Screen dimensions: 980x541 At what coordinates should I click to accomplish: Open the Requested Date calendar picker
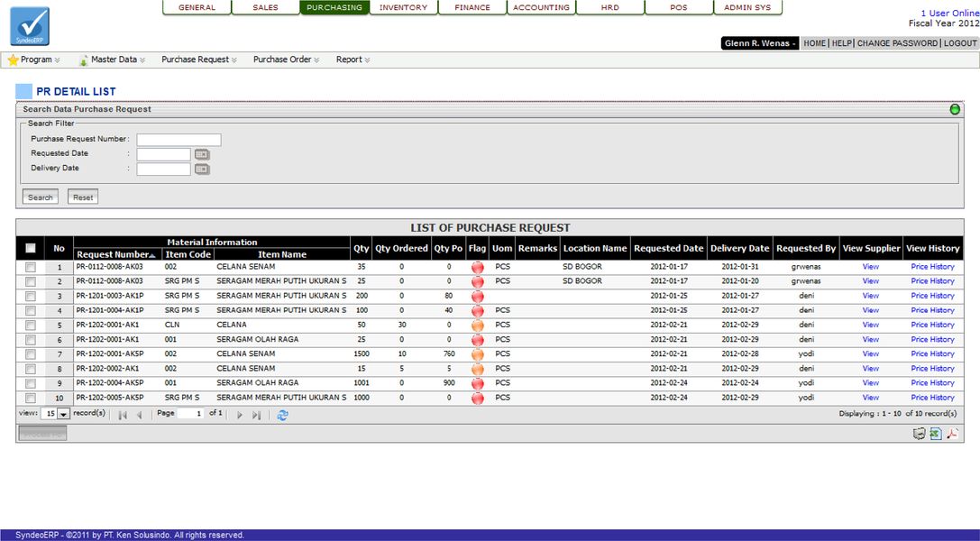point(202,154)
